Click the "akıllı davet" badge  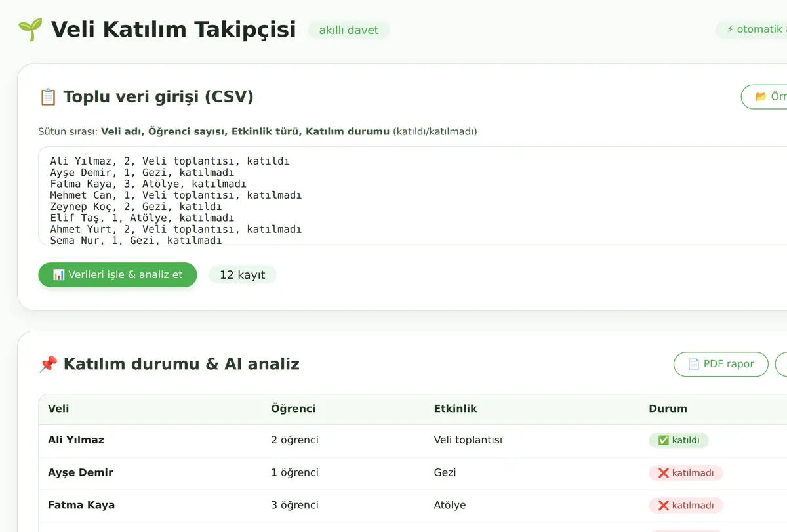349,30
